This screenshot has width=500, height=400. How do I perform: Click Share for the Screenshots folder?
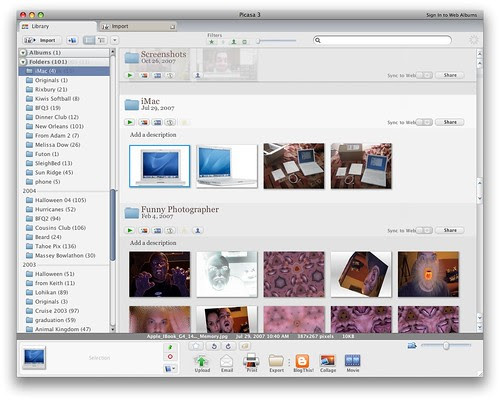click(450, 75)
